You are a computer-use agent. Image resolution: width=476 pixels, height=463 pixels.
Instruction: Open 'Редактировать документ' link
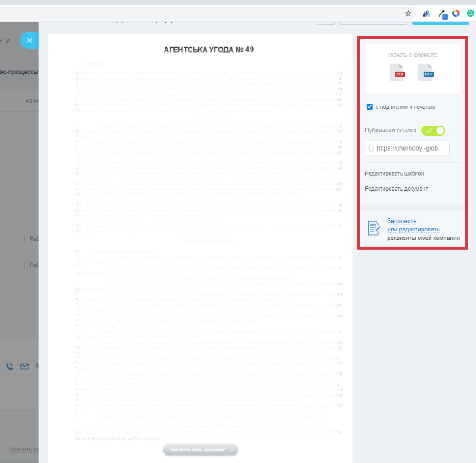coord(397,189)
